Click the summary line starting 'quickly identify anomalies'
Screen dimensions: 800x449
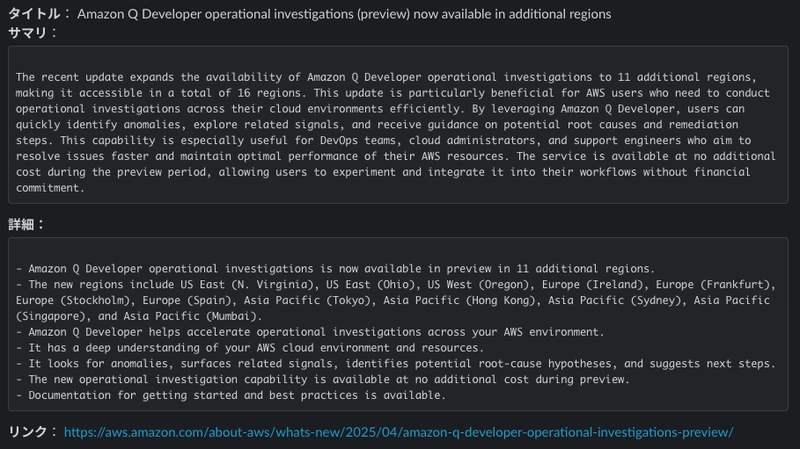pos(377,124)
